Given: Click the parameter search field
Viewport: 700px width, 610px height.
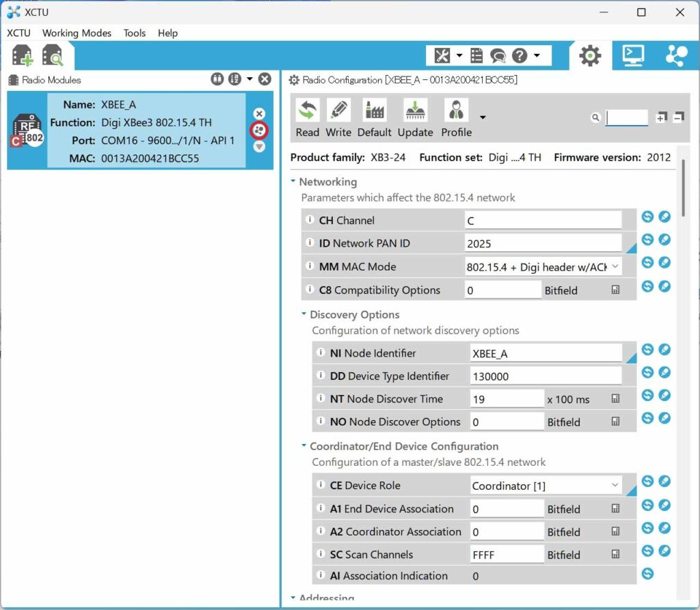Looking at the screenshot, I should (x=627, y=117).
